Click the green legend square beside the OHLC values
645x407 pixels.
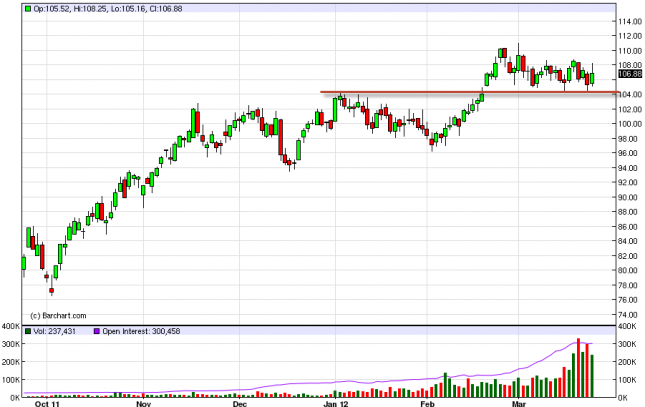[x=28, y=8]
